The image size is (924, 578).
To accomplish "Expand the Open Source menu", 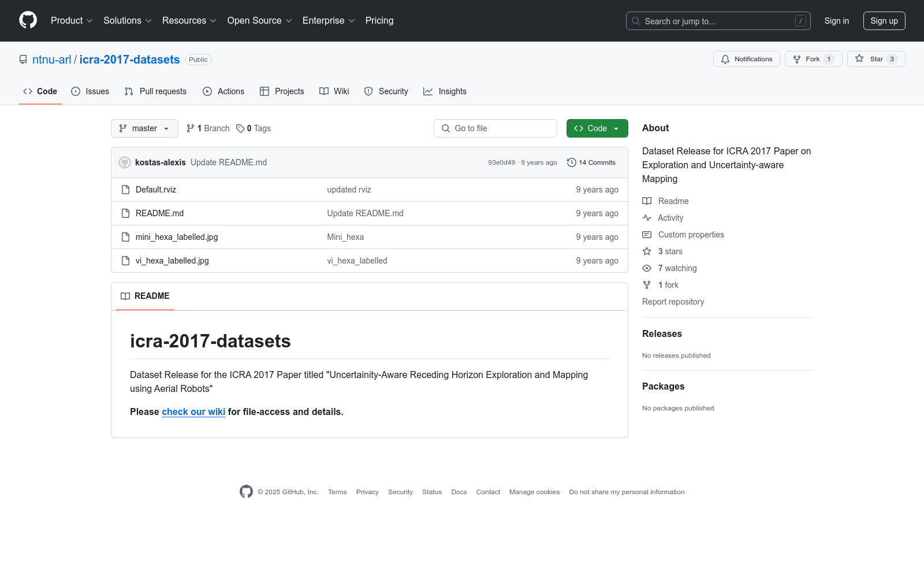I will pyautogui.click(x=260, y=20).
